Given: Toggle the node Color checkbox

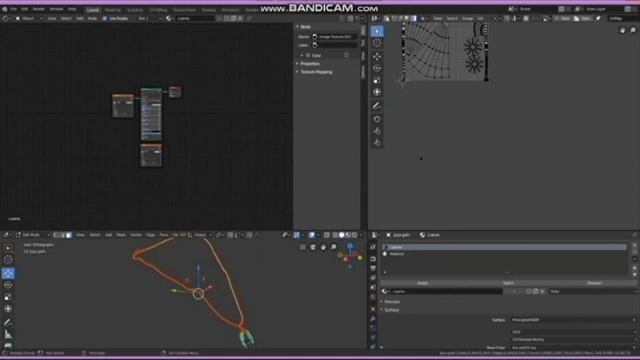Looking at the screenshot, I should click(x=308, y=55).
